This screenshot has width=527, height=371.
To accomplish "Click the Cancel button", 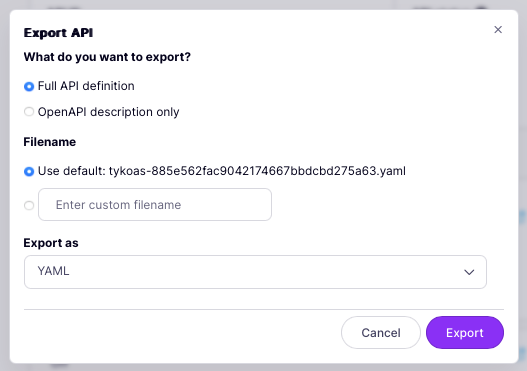I will pyautogui.click(x=380, y=332).
